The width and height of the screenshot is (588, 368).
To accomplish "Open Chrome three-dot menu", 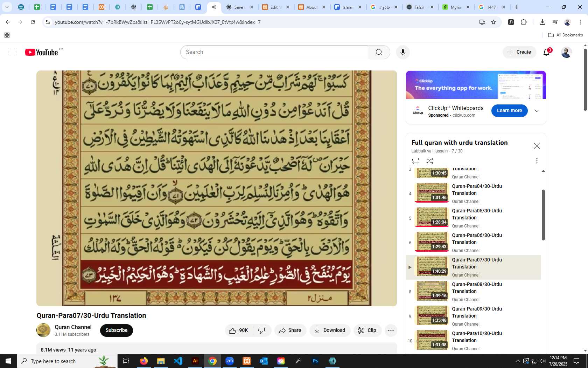I will [580, 22].
